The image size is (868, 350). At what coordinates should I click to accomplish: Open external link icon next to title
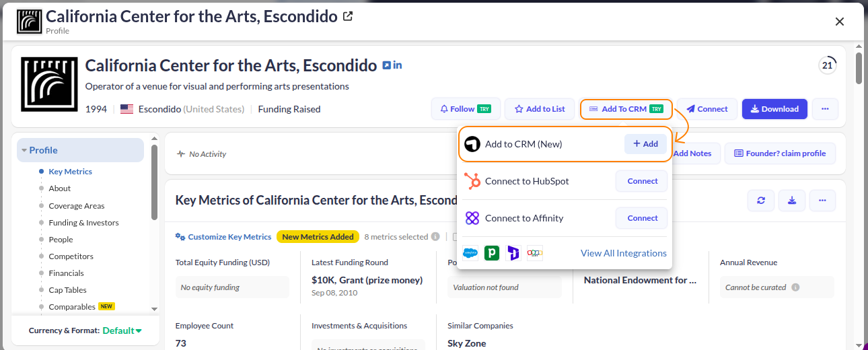[x=348, y=16]
